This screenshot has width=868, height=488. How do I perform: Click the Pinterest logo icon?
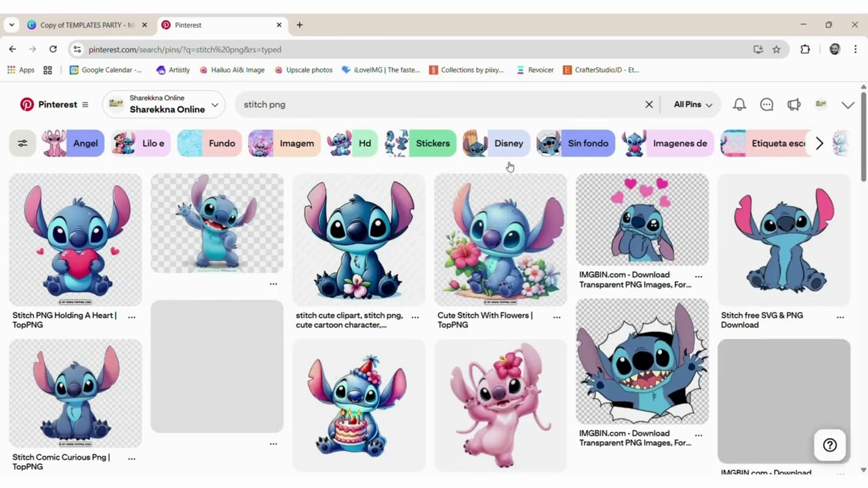pyautogui.click(x=27, y=104)
